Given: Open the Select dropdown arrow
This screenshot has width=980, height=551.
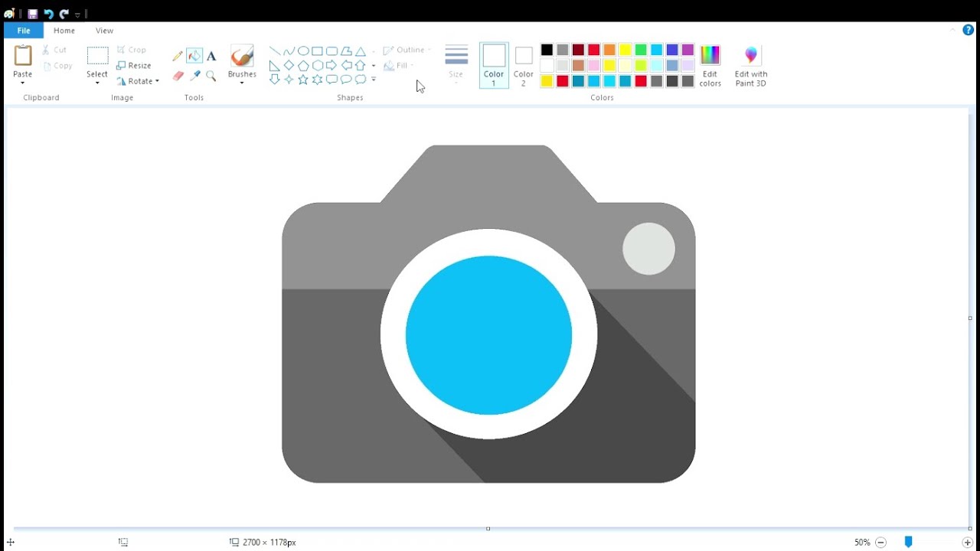Looking at the screenshot, I should coord(97,82).
